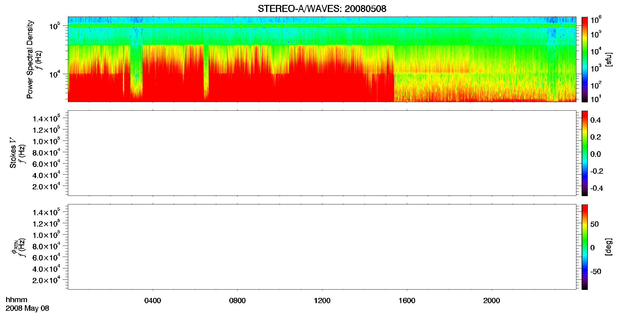
Task: Click the 0400 time tick label
Action: pyautogui.click(x=153, y=301)
